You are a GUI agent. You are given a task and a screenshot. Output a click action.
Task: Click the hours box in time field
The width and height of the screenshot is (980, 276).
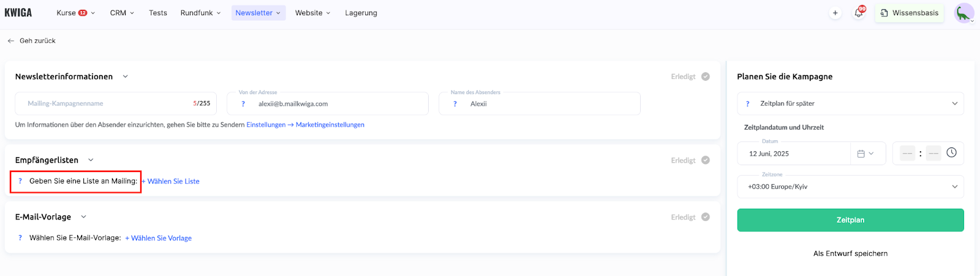coord(908,154)
